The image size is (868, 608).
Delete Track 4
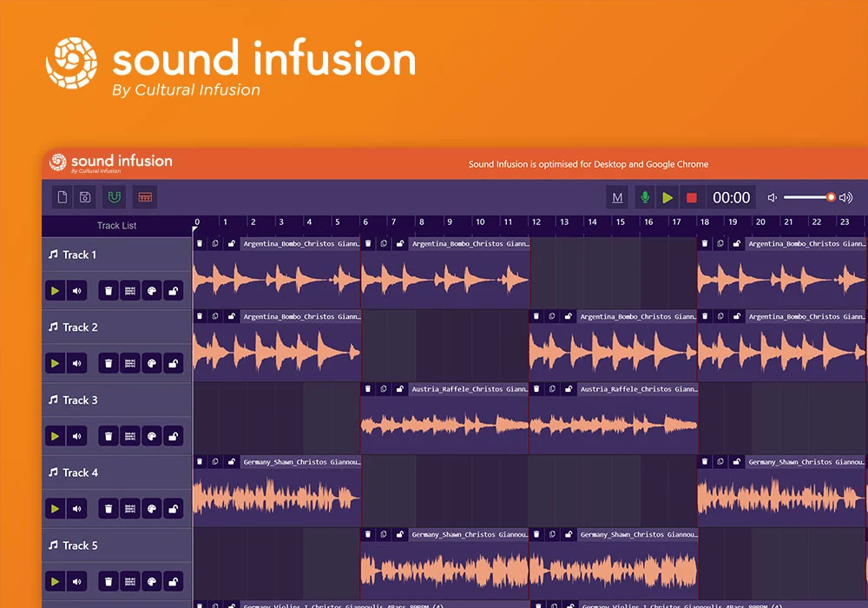point(108,509)
